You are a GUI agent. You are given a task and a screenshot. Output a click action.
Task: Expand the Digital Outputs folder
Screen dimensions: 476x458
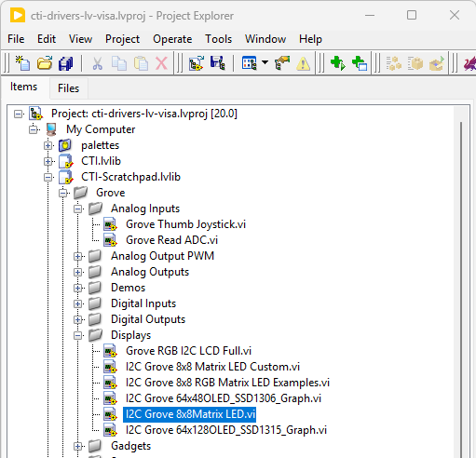(x=78, y=319)
